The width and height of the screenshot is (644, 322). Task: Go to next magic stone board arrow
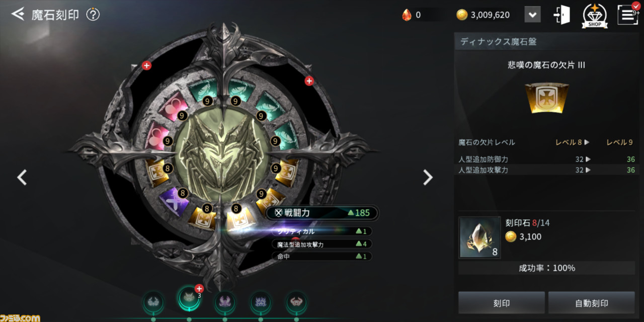(428, 177)
